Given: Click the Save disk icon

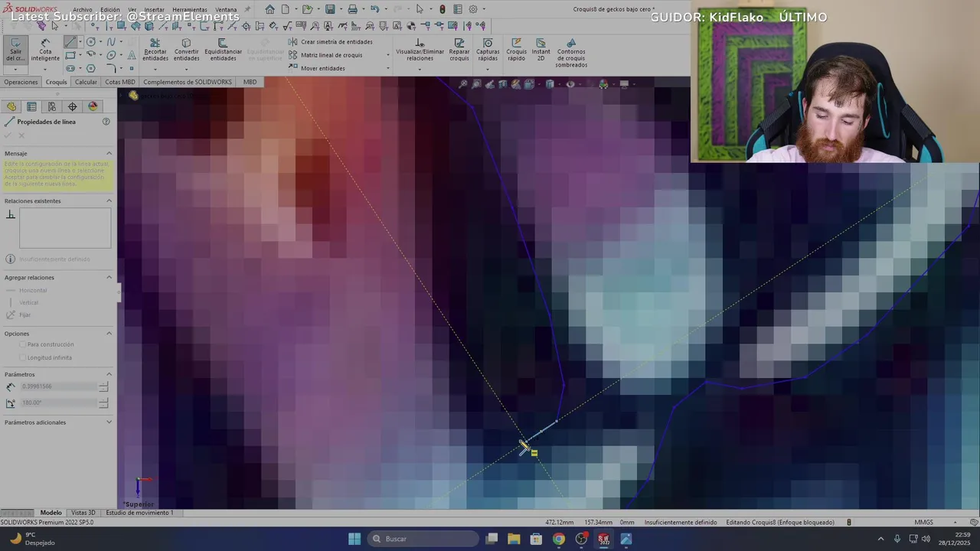Looking at the screenshot, I should [330, 9].
